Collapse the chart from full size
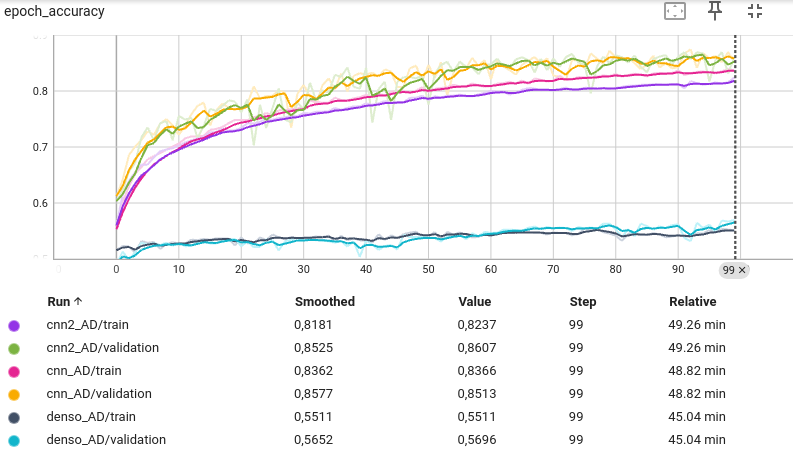The width and height of the screenshot is (793, 465). (x=755, y=11)
